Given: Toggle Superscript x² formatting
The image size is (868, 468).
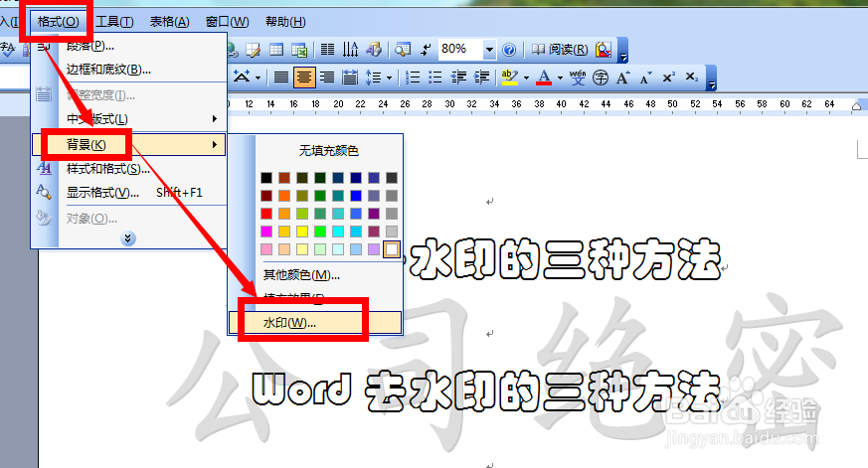Looking at the screenshot, I should [x=669, y=77].
